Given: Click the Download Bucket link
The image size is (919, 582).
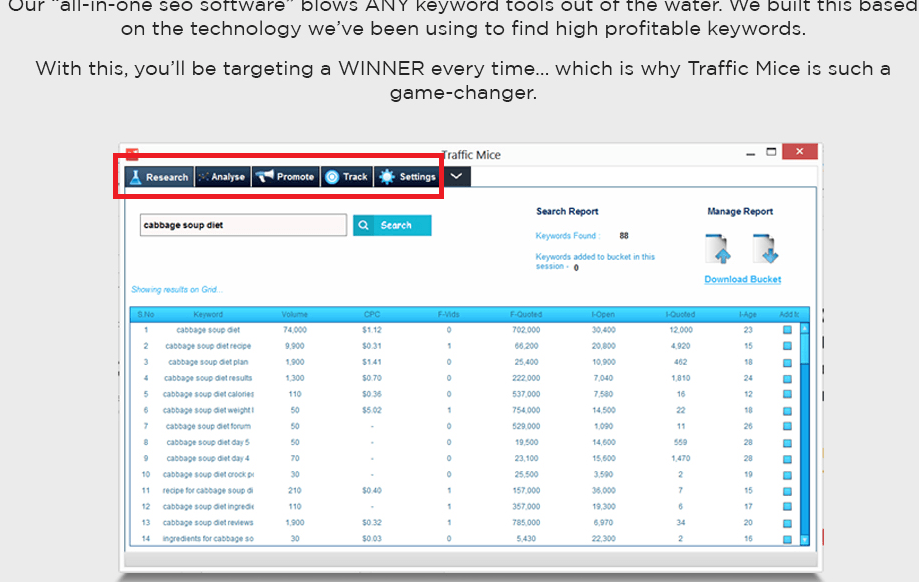Looking at the screenshot, I should pyautogui.click(x=743, y=280).
